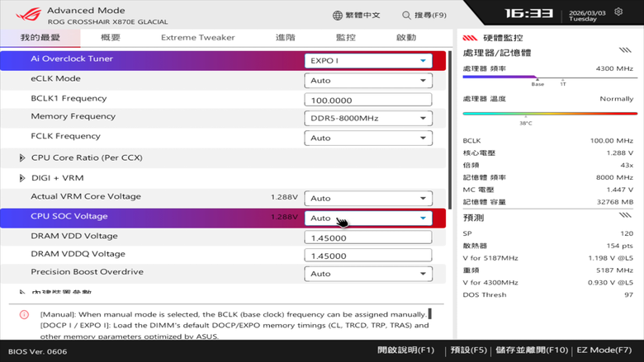This screenshot has width=644, height=362.
Task: Click the hardware monitor stripes icon
Action: point(470,38)
